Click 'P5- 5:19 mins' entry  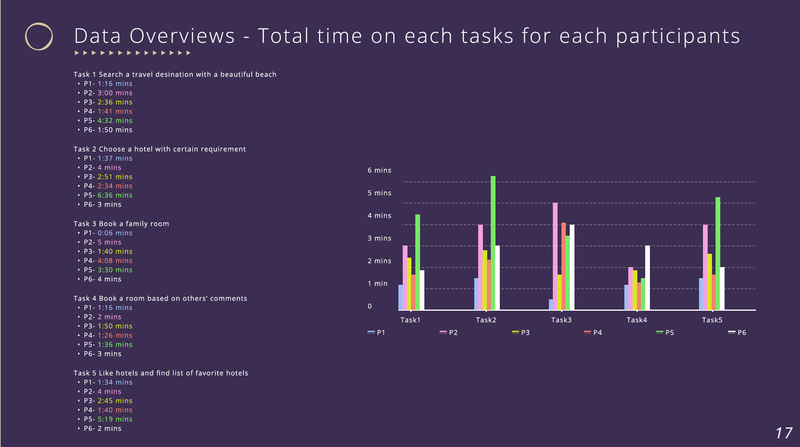tap(108, 419)
